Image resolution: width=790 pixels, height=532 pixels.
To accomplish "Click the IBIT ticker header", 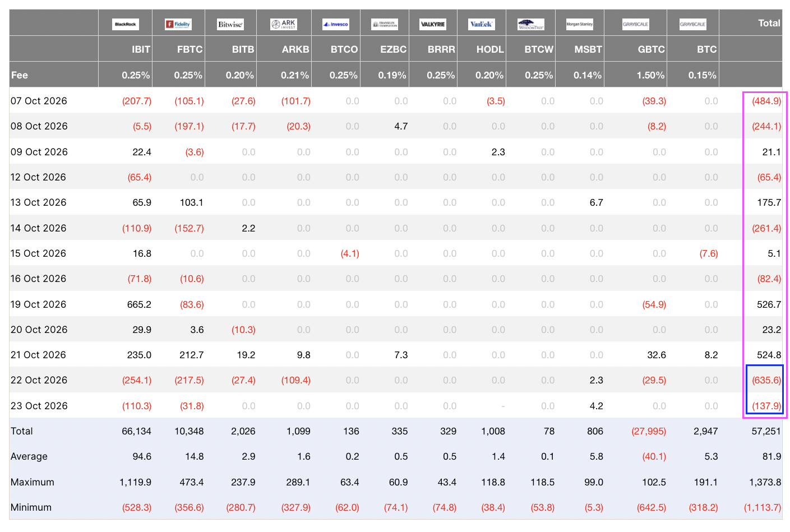I will (141, 49).
